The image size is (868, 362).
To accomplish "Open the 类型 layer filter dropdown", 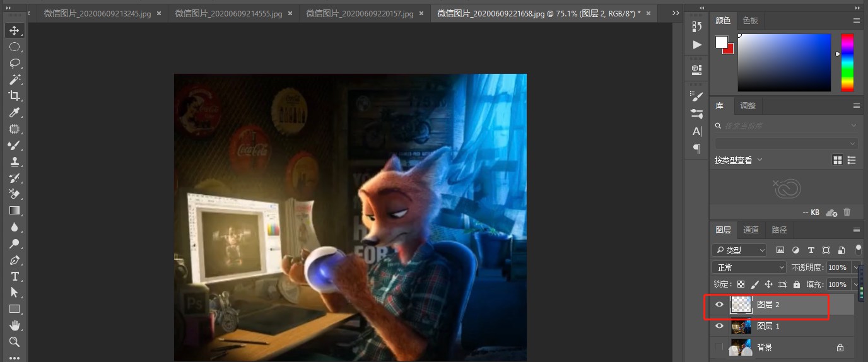I will pos(739,250).
